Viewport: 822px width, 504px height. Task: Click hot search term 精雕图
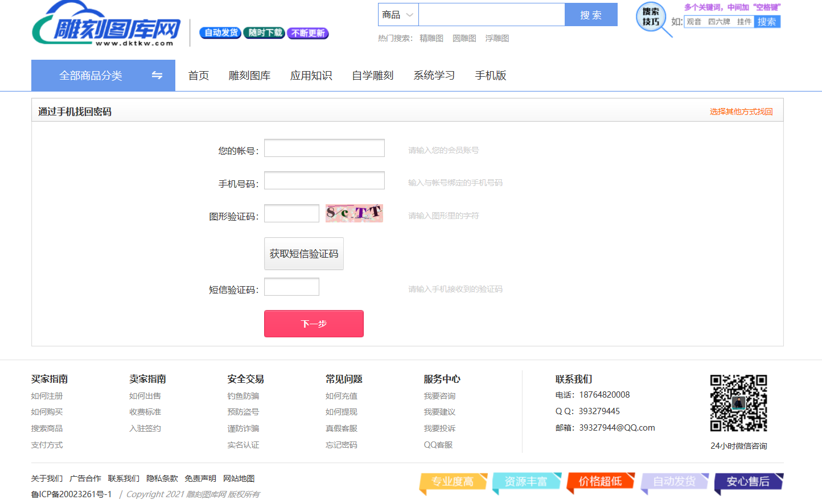point(431,38)
